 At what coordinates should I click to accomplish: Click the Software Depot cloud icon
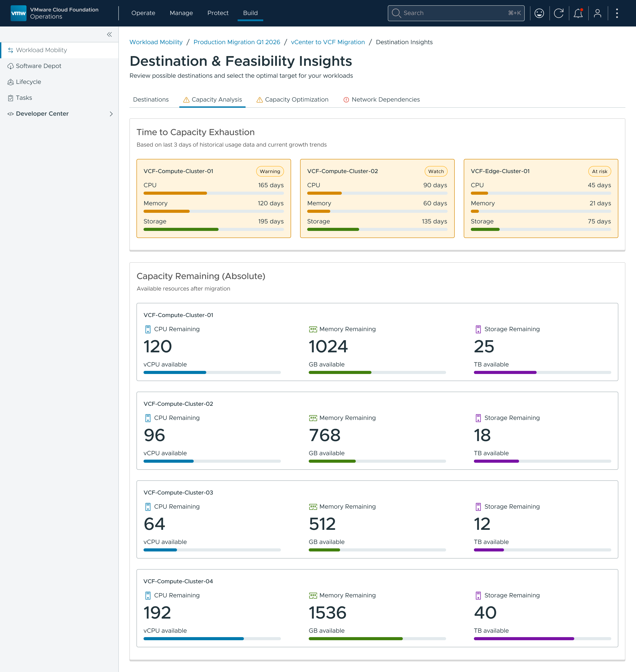click(11, 66)
